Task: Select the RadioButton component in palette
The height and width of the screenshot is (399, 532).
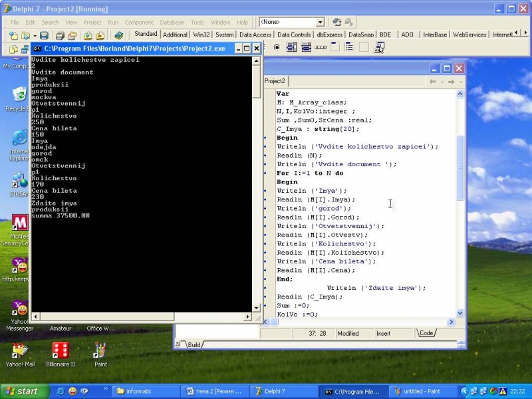Action: 277,47
